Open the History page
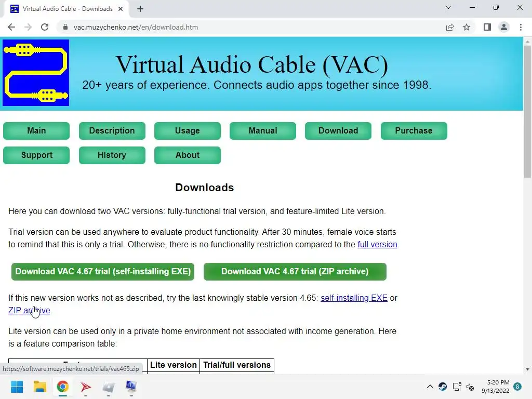Viewport: 532px width, 399px height. click(x=112, y=155)
